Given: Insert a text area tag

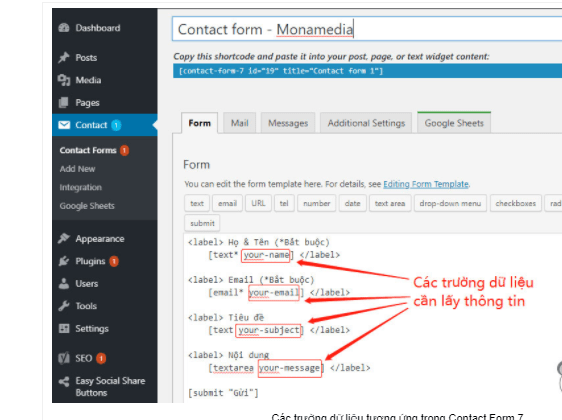Looking at the screenshot, I should click(x=390, y=203).
